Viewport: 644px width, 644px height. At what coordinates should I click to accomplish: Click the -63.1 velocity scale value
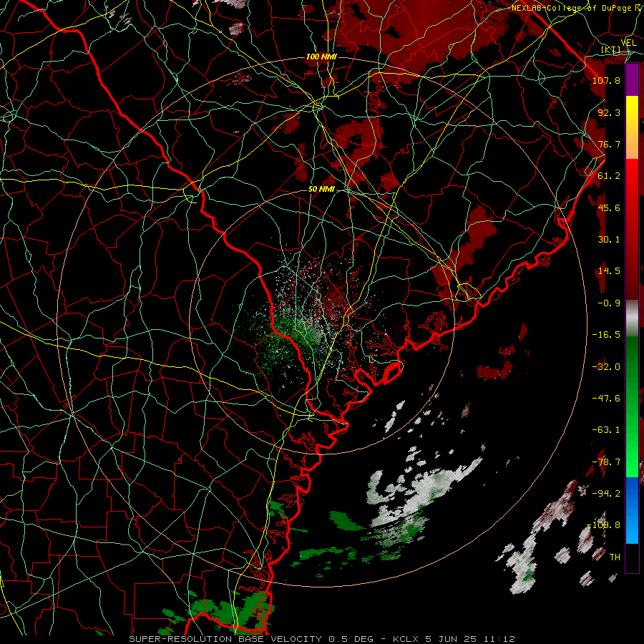(x=606, y=430)
